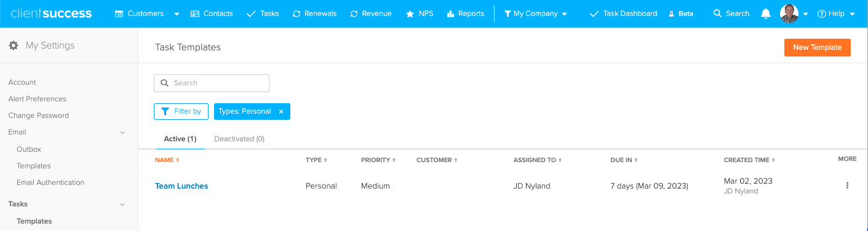The image size is (868, 231).
Task: Open Alert Preferences
Action: (x=37, y=99)
